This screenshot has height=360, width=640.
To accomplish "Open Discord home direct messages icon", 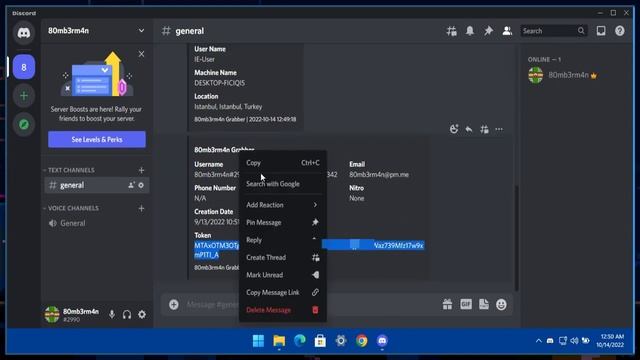I will (x=24, y=33).
